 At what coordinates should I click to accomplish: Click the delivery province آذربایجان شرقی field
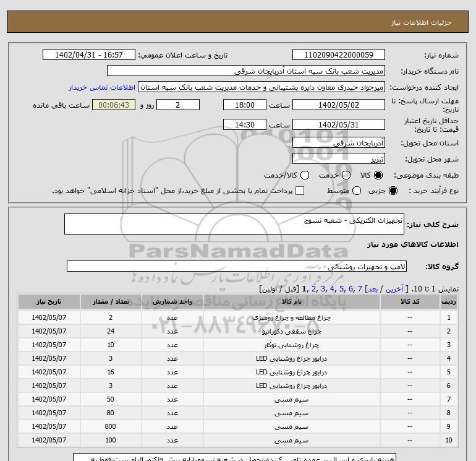tap(339, 142)
